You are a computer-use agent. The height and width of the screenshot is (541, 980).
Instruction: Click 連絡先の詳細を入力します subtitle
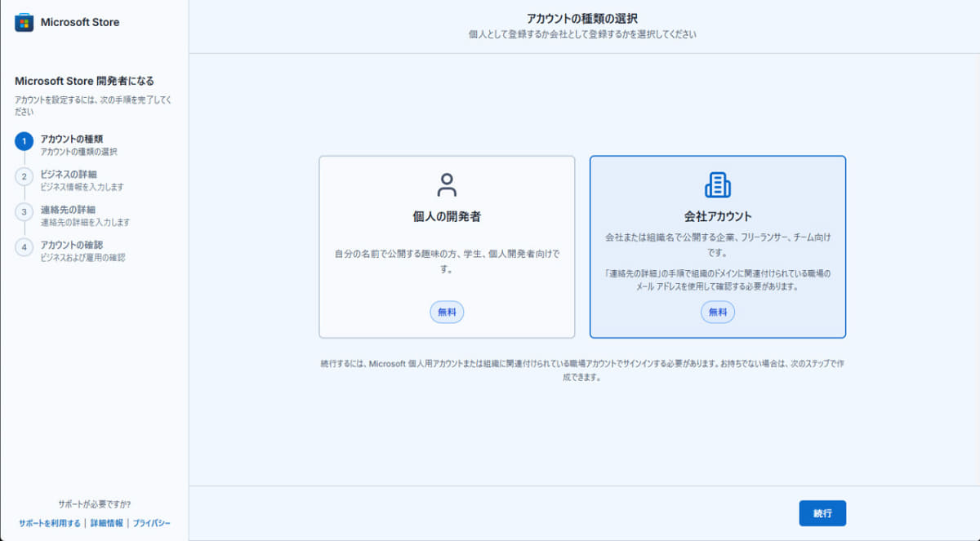pos(85,222)
